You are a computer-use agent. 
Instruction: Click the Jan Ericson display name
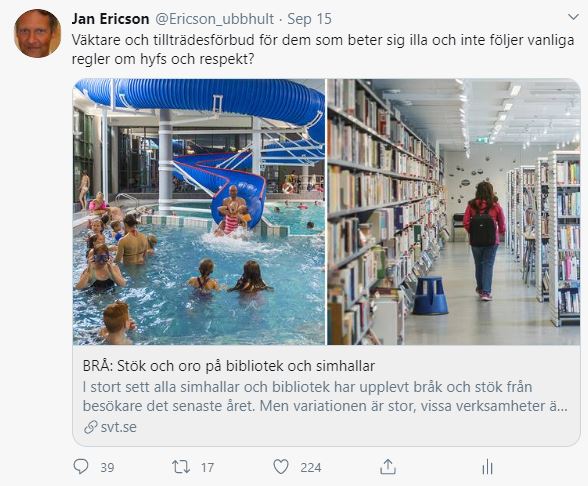tap(110, 19)
